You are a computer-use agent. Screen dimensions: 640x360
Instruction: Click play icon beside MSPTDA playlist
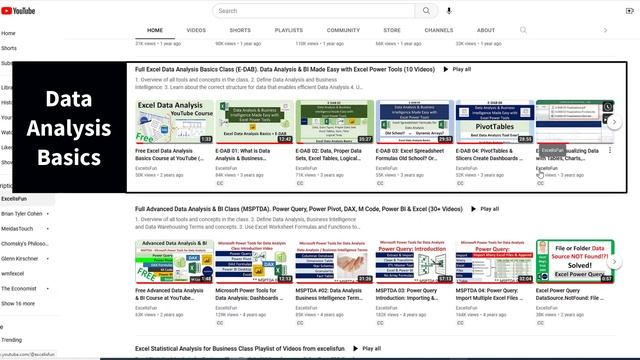(473, 209)
